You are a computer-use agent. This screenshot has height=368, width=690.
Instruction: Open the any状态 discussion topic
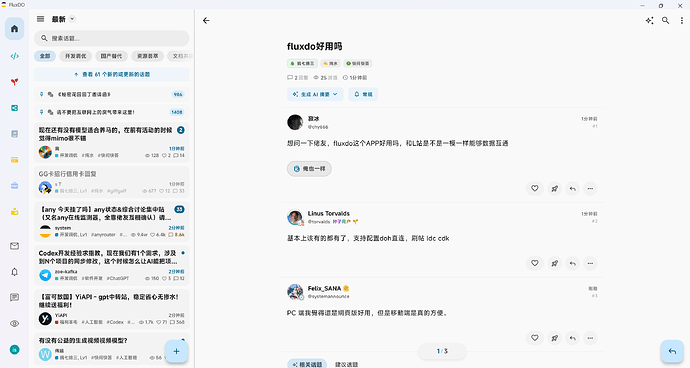click(112, 222)
